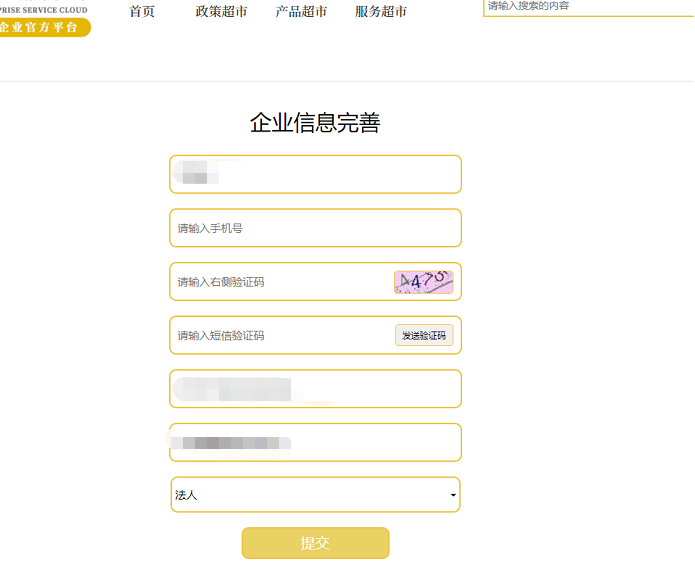Click the 企业信息完善 form heading

[x=315, y=123]
